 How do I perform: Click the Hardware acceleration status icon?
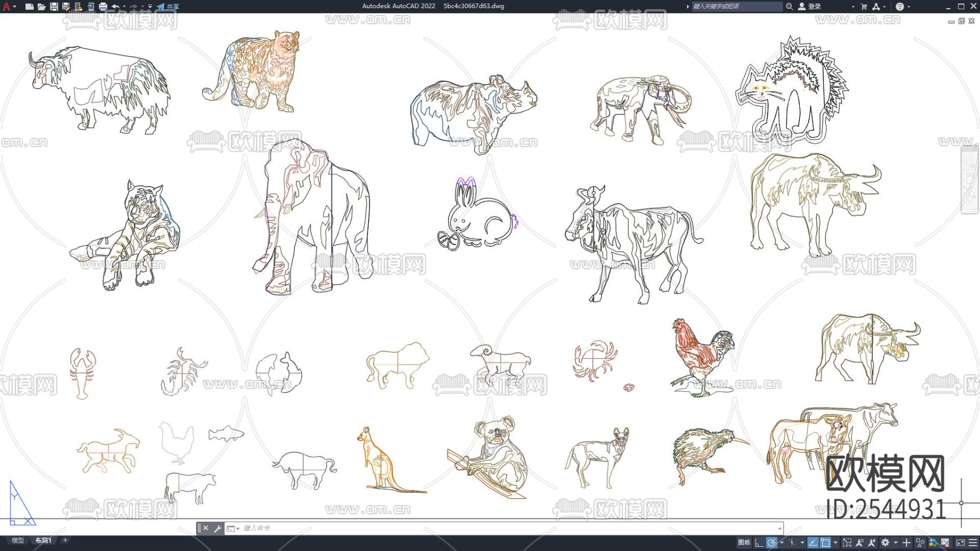click(933, 542)
